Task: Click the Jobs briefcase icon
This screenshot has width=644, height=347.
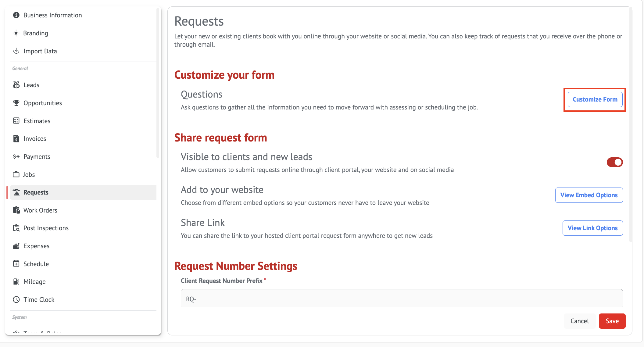Action: pos(16,174)
